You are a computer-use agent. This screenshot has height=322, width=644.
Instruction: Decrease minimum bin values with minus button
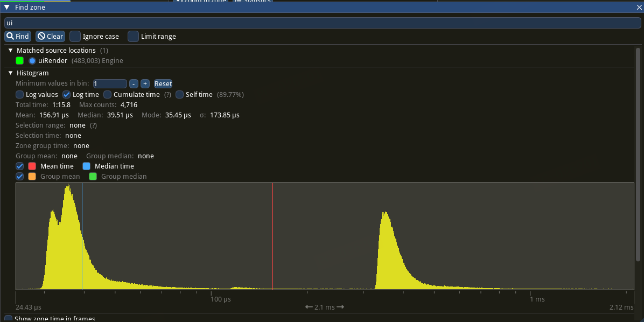pyautogui.click(x=134, y=84)
